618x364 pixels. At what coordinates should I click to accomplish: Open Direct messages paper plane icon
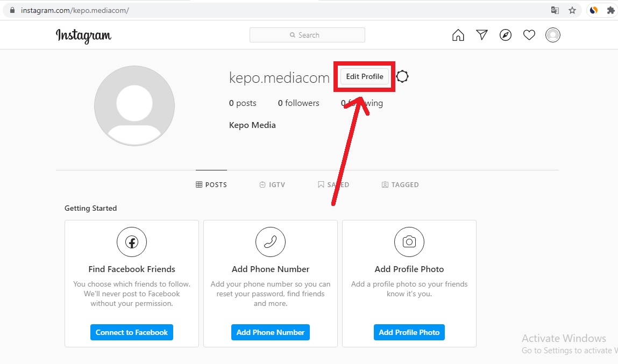(481, 35)
